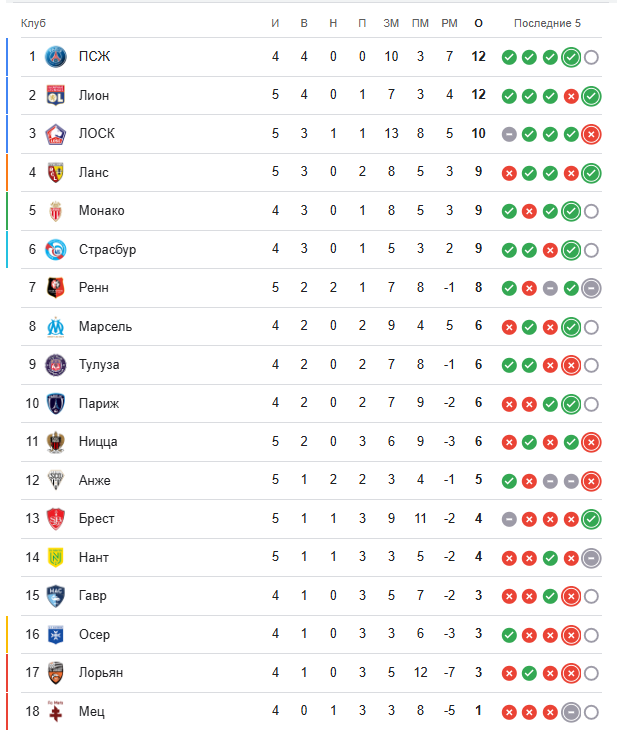Click the Последние 5 column header

(x=547, y=23)
